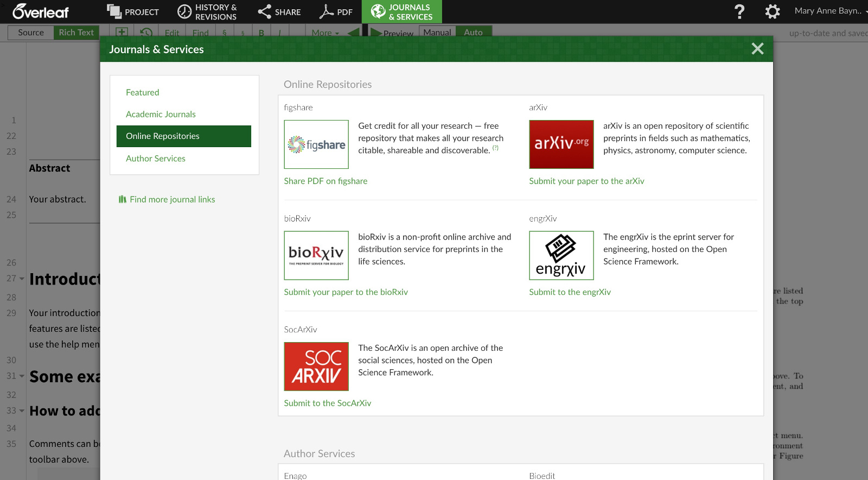868x480 pixels.
Task: Click the 'Your abstract.' line in editor
Action: (x=58, y=199)
